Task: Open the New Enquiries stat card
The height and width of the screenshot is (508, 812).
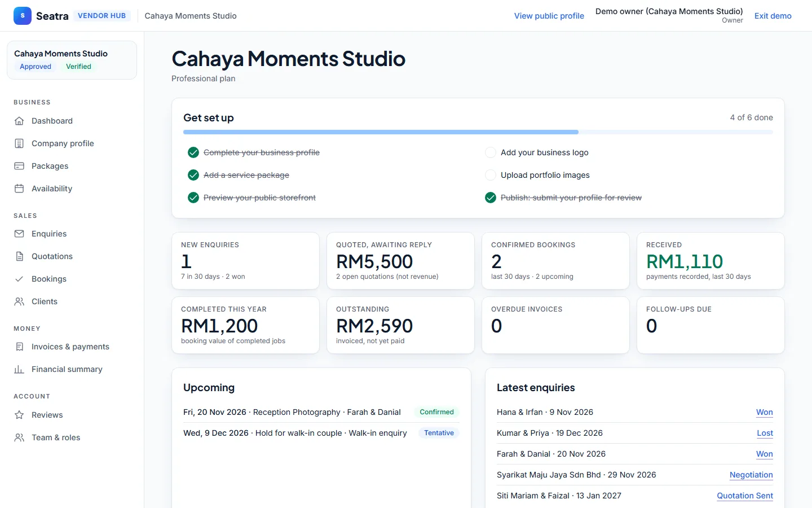Action: tap(245, 261)
